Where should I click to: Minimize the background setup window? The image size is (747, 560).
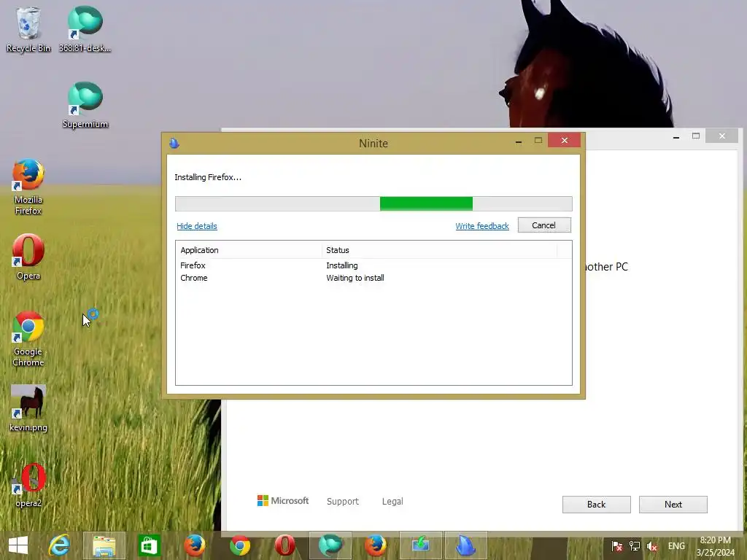click(x=676, y=137)
